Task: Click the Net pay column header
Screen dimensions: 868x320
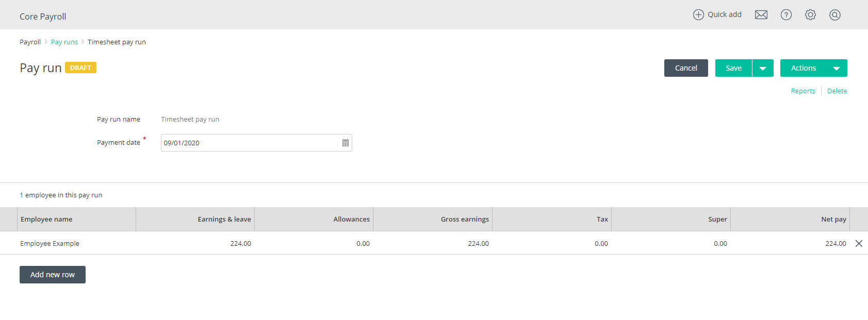Action: coord(790,219)
